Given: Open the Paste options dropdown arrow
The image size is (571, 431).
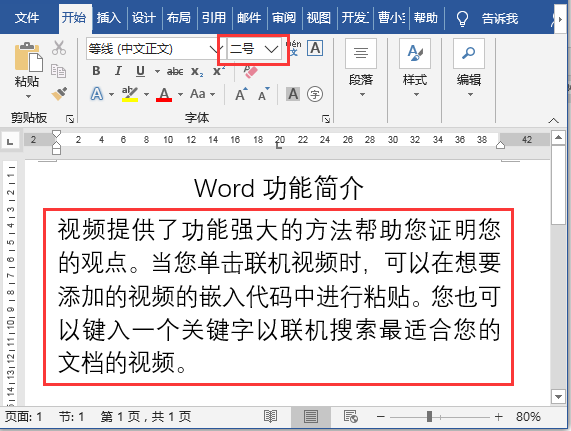Looking at the screenshot, I should pos(28,97).
